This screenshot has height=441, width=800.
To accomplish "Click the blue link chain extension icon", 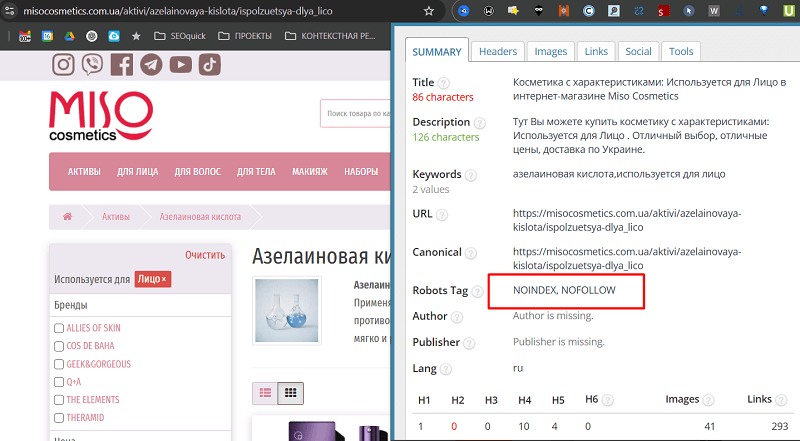I will pyautogui.click(x=639, y=11).
